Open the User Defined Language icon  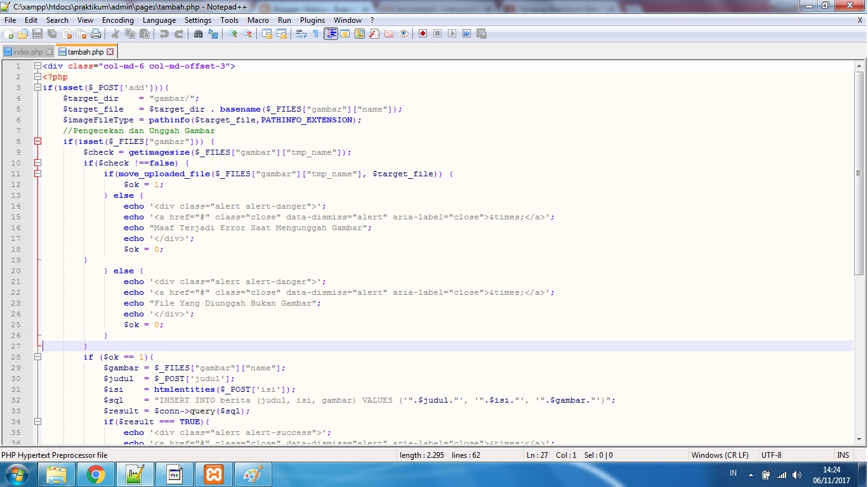tap(345, 34)
